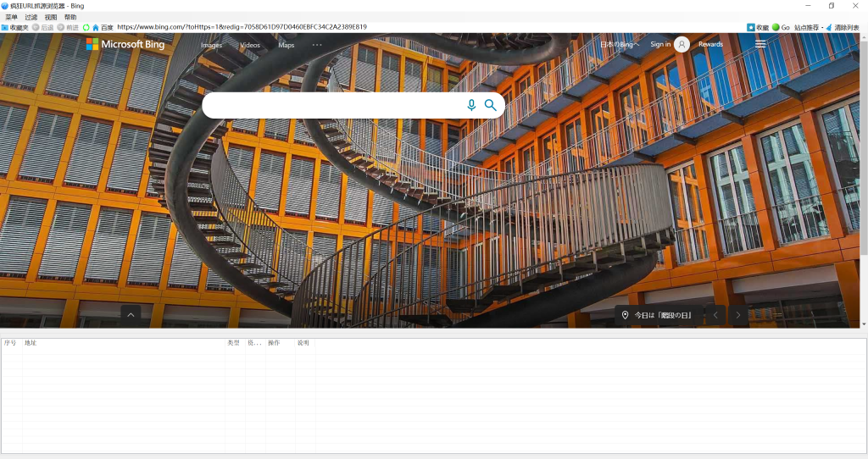Screen dimensions: 868x459
Task: Open the 收藏夹 favorites folder
Action: click(x=15, y=27)
